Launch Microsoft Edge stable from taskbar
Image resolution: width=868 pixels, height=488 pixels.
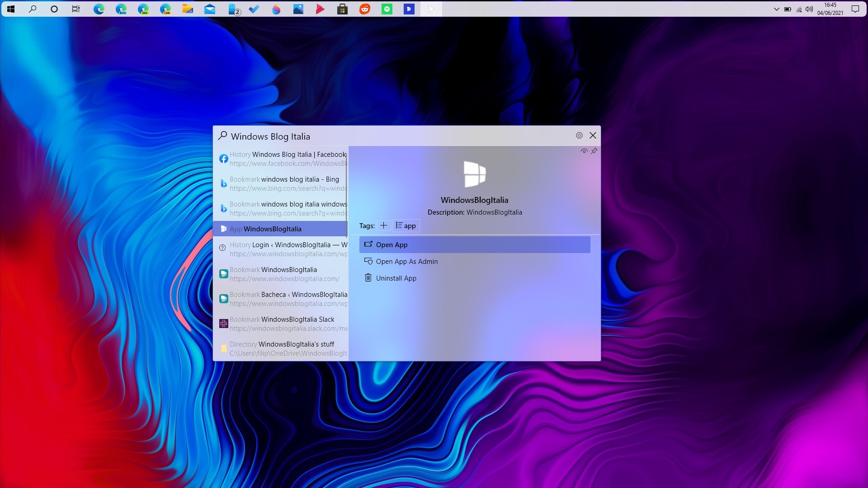tap(99, 9)
